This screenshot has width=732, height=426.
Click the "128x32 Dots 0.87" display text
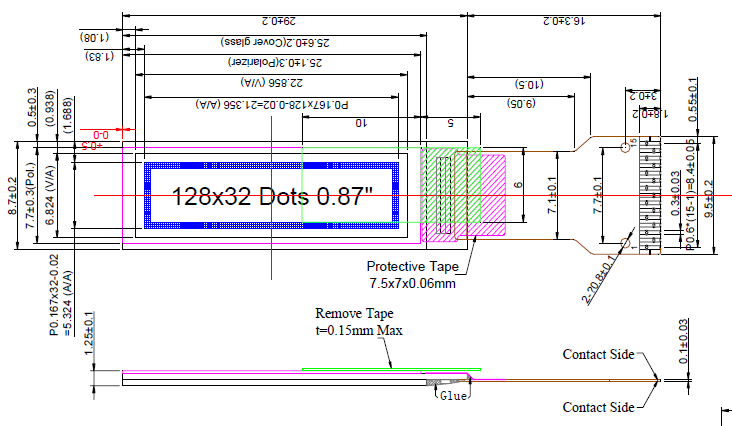click(273, 197)
